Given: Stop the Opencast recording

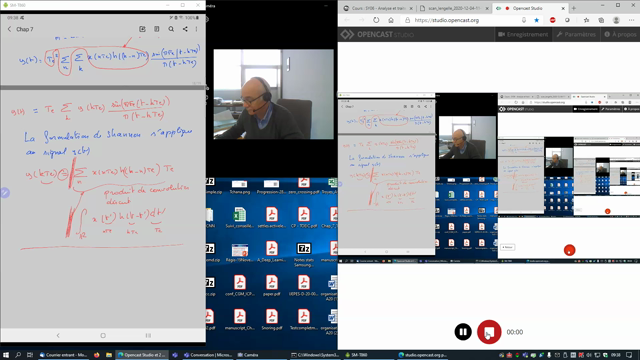Looking at the screenshot, I should pyautogui.click(x=489, y=332).
